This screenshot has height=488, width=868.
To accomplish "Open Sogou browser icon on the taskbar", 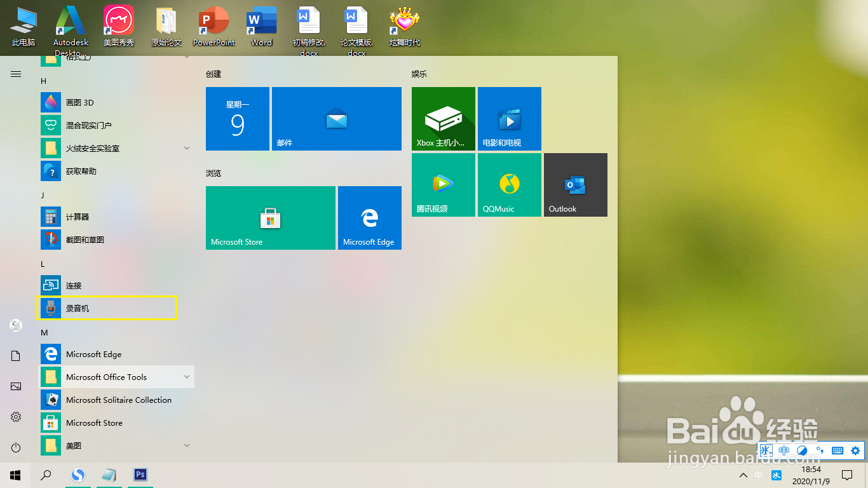I will pyautogui.click(x=78, y=475).
